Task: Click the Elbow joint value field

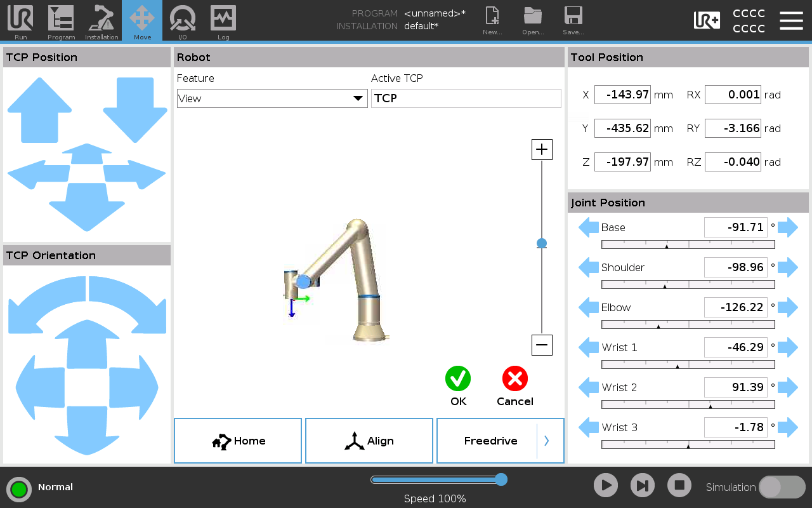Action: (x=736, y=307)
